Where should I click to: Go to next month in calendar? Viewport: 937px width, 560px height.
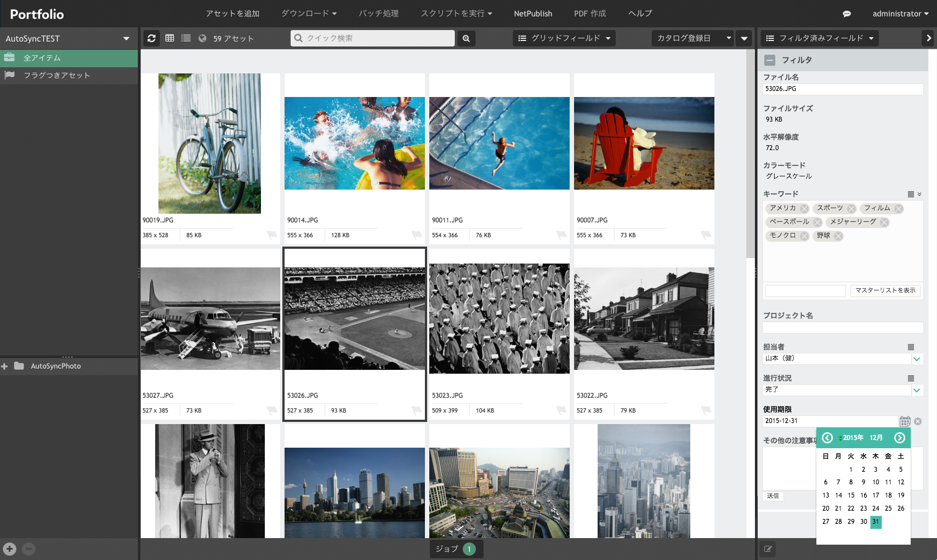900,438
